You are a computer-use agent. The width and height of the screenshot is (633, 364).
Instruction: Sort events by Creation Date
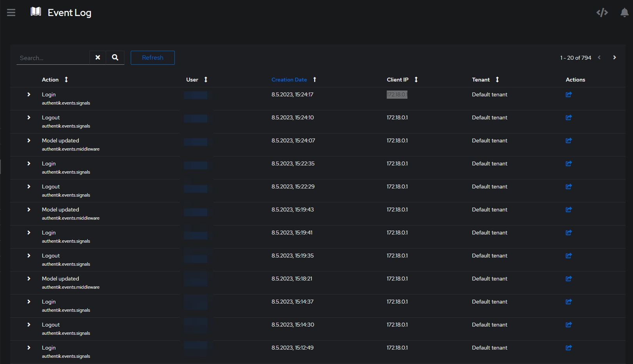pyautogui.click(x=289, y=80)
